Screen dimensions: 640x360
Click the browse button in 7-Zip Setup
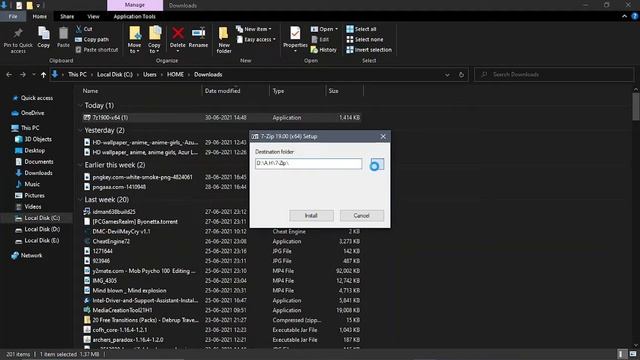pyautogui.click(x=376, y=164)
